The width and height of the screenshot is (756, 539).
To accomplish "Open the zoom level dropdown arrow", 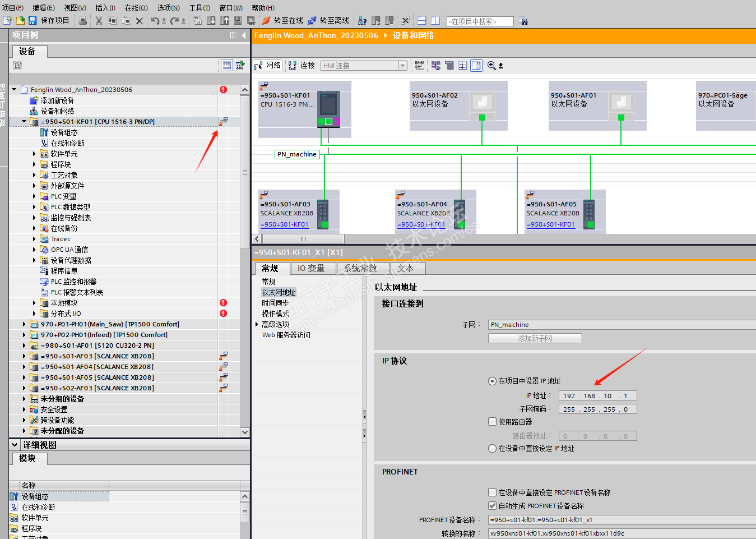I will tap(500, 66).
